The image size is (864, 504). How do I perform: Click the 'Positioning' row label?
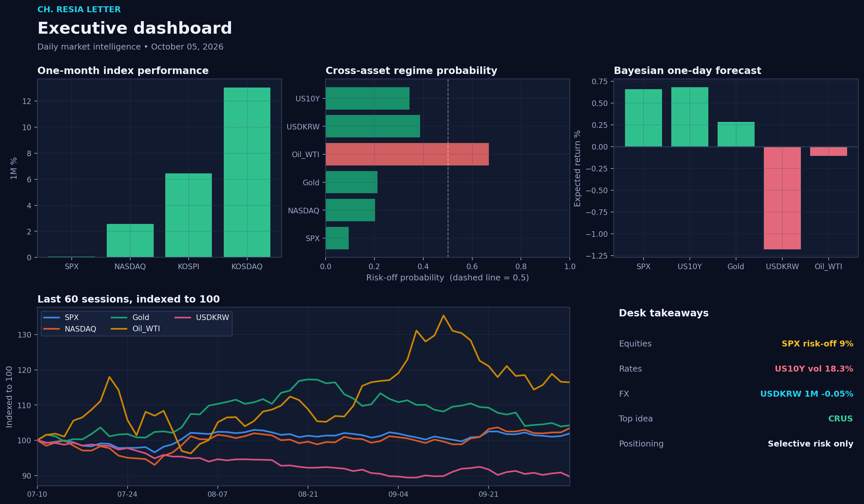click(641, 444)
